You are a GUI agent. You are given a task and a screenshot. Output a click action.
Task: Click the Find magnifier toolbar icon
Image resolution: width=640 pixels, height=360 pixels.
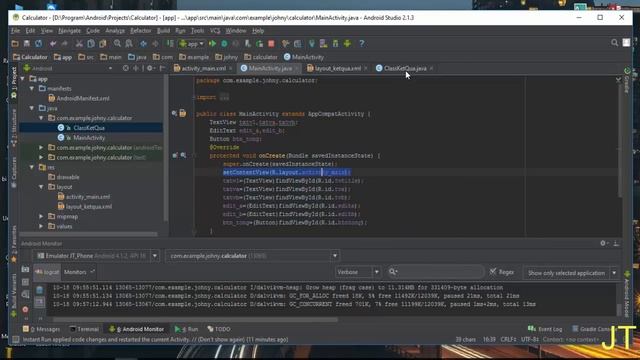tap(117, 43)
